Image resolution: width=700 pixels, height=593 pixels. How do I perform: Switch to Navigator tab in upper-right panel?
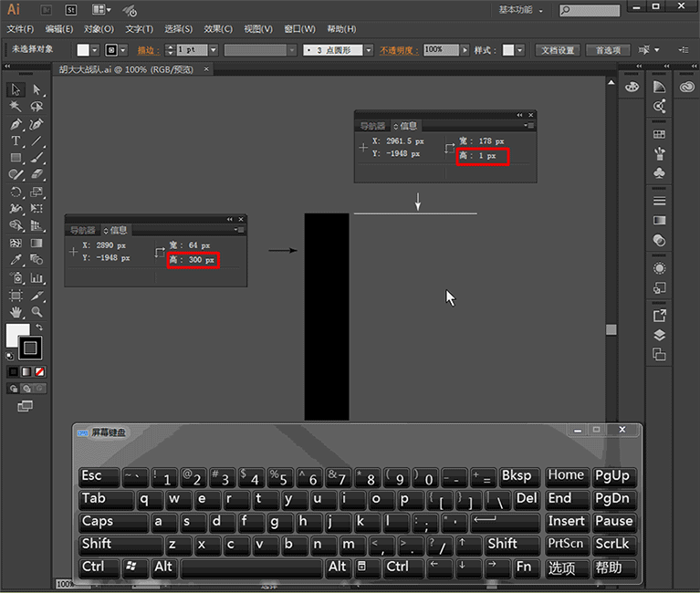click(x=372, y=126)
